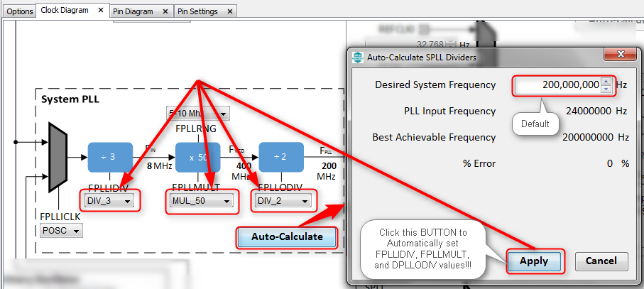Close the Pin Settings tab with its X
This screenshot has height=289, width=644.
click(228, 12)
